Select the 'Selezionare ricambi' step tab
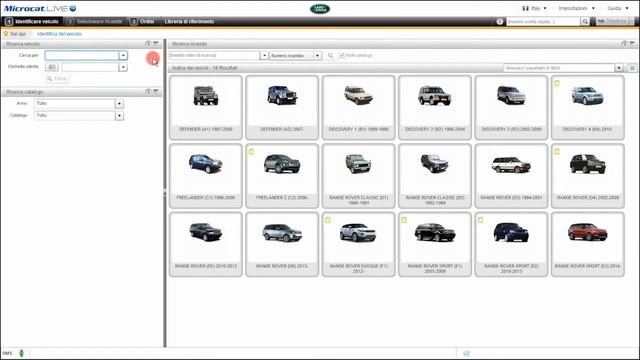 95,22
